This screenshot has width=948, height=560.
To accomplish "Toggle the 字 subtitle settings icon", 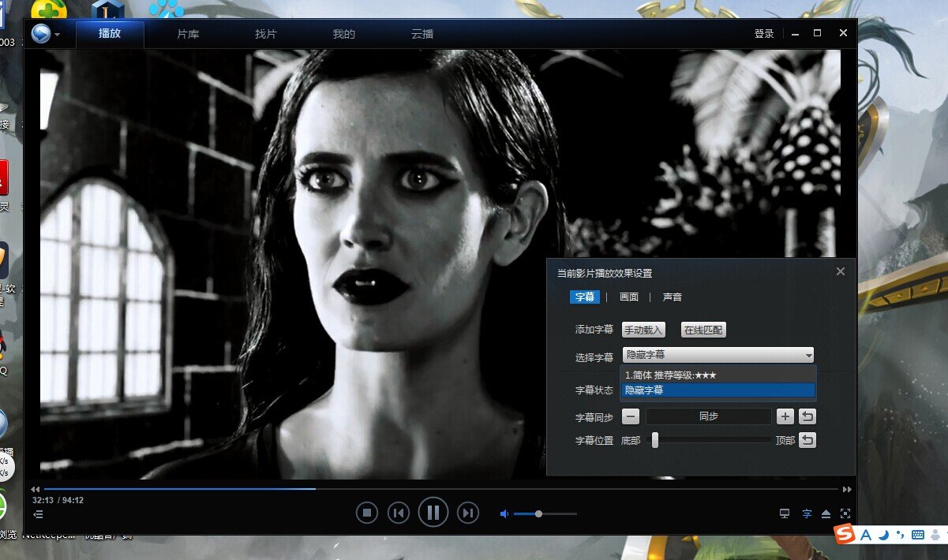I will pyautogui.click(x=807, y=514).
